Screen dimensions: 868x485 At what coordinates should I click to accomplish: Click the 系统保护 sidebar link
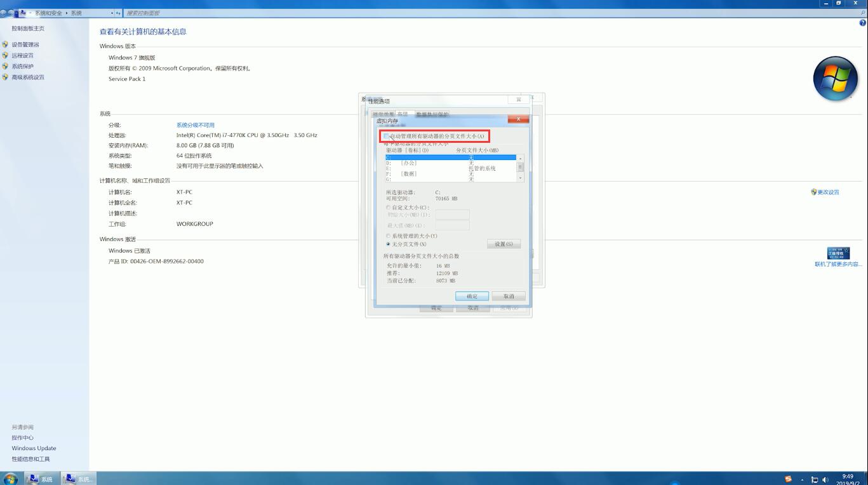tap(22, 66)
